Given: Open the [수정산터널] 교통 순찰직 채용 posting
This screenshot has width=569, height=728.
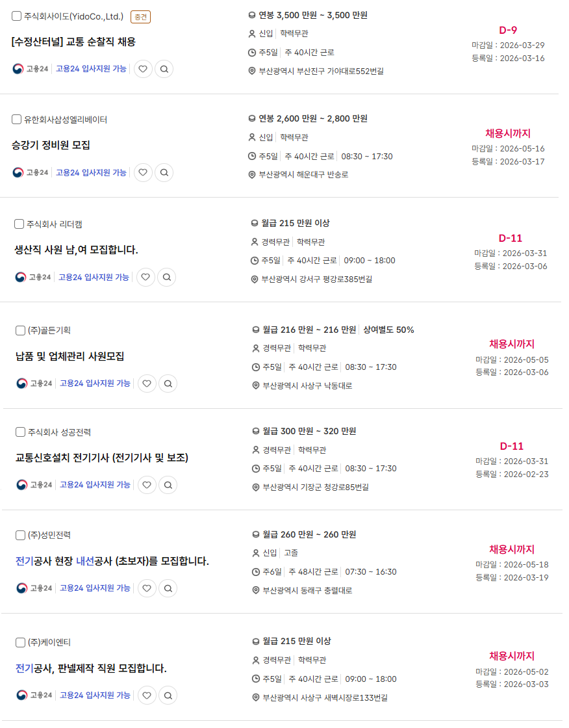Looking at the screenshot, I should [73, 42].
